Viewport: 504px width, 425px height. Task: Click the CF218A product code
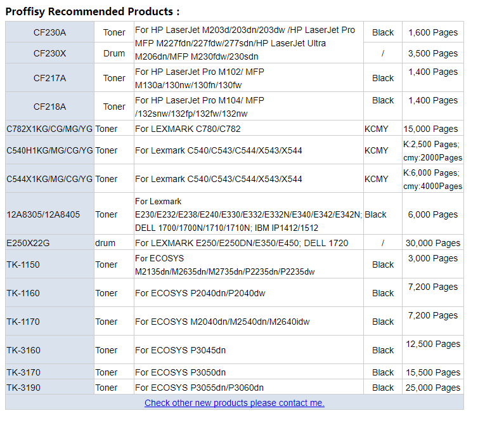click(49, 107)
